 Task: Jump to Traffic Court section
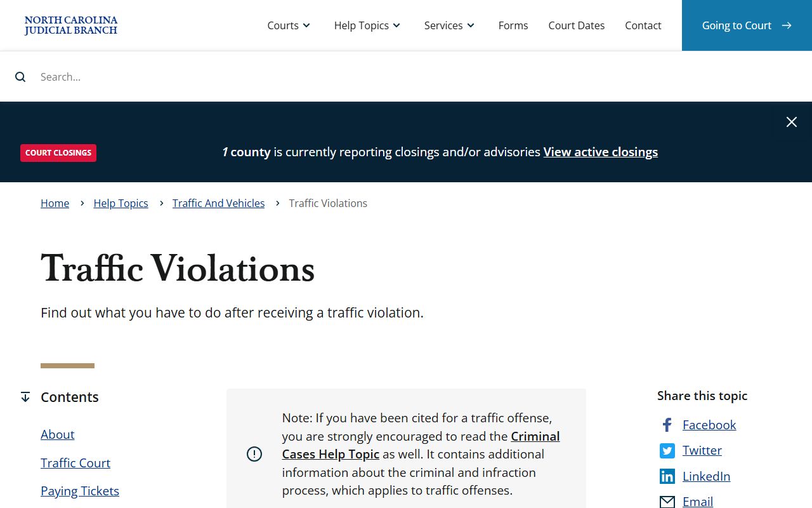pos(75,463)
